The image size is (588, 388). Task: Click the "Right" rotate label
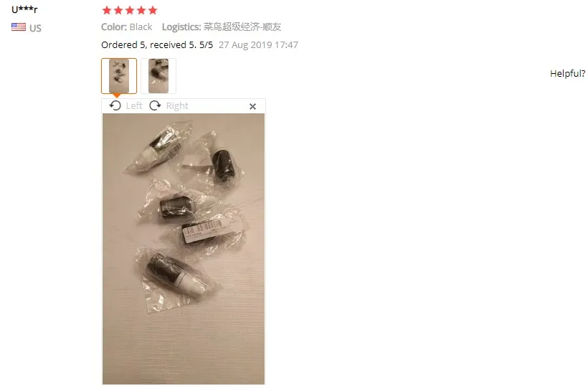coord(177,106)
